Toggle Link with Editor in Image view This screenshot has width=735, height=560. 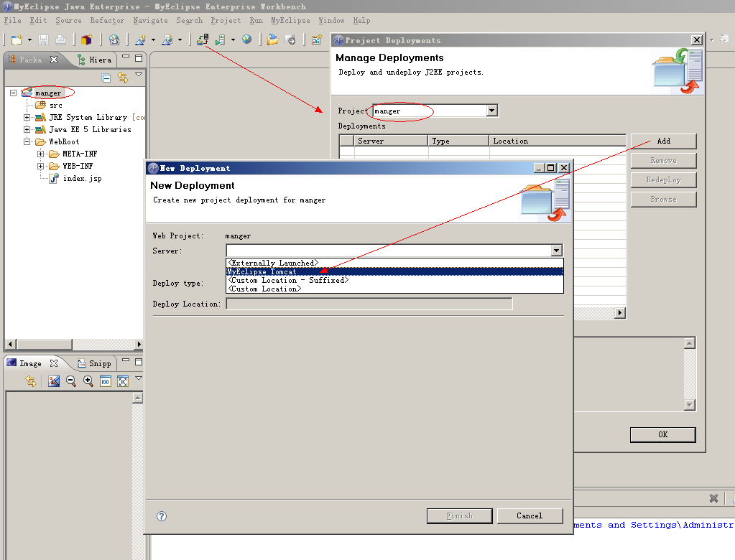point(31,382)
